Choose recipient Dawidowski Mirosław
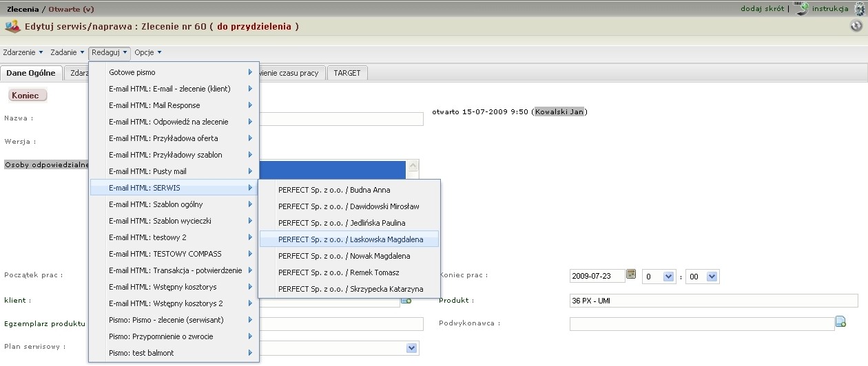Image resolution: width=868 pixels, height=366 pixels. pyautogui.click(x=349, y=206)
